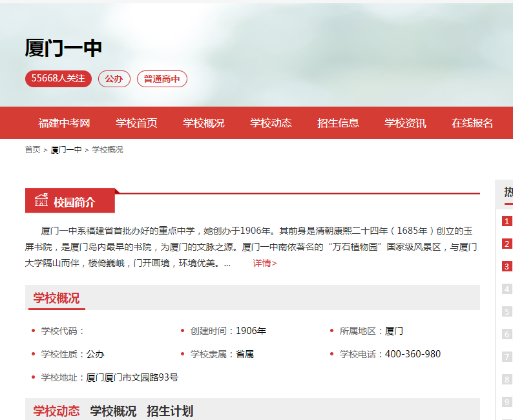Viewport: 513px width, 420px height.
Task: Go to 学校首页 in the red navbar
Action: (136, 123)
